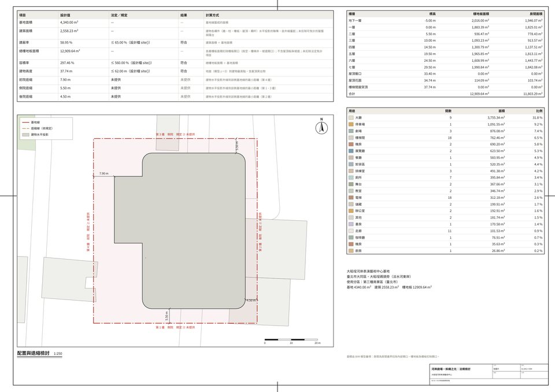Click the "咖啡廳" usage row label

coord(360,238)
